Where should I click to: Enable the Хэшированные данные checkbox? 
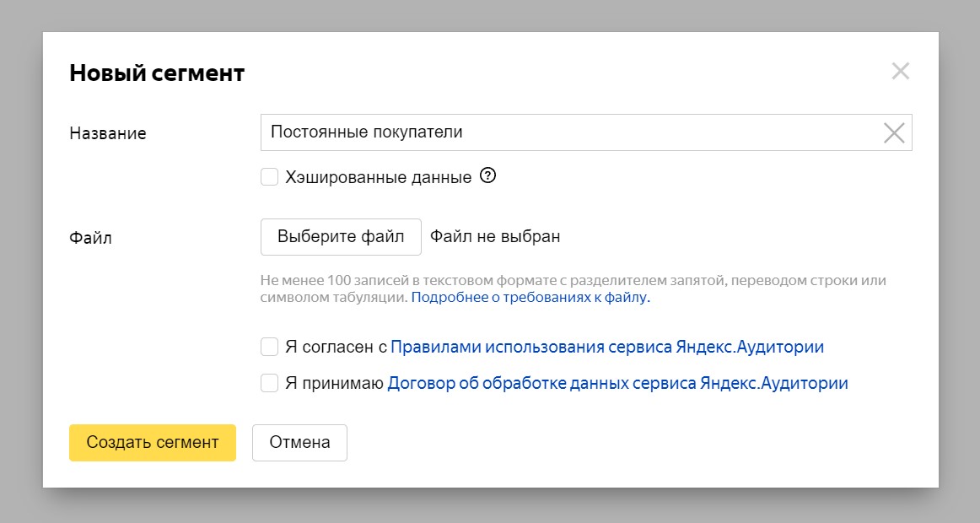(x=270, y=176)
